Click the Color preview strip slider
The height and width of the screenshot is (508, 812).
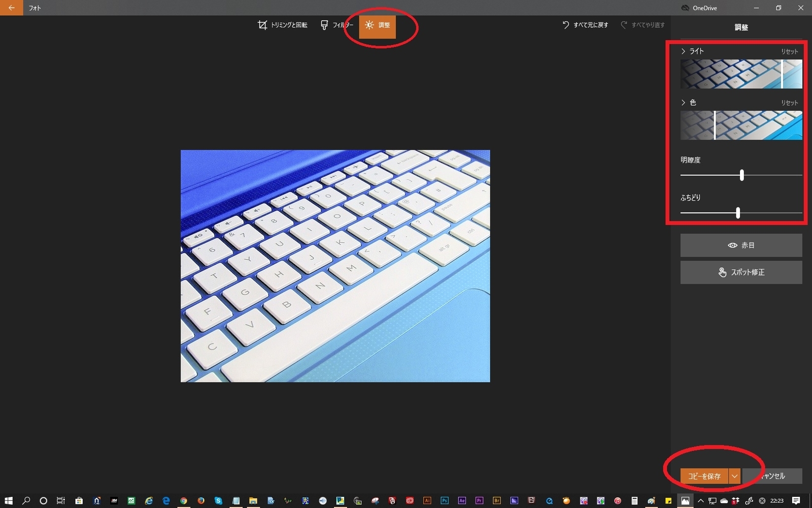[741, 125]
